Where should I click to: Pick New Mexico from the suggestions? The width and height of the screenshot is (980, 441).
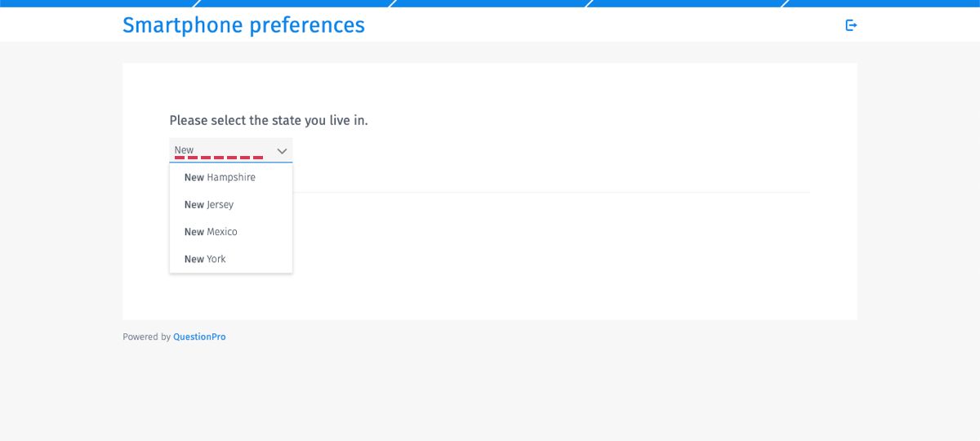[211, 232]
